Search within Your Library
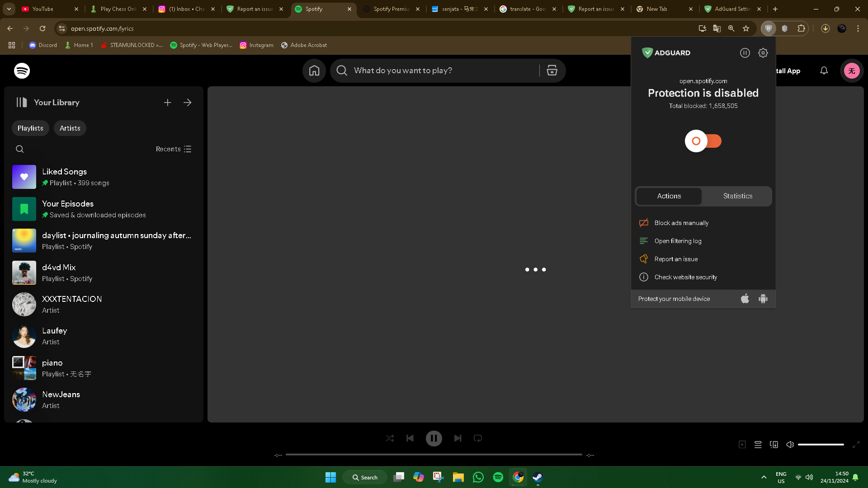This screenshot has height=488, width=868. coord(19,149)
